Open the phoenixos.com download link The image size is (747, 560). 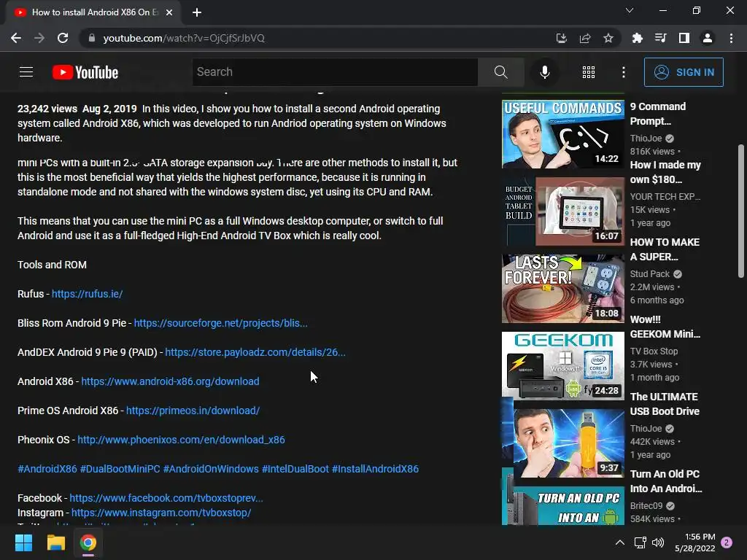181,440
